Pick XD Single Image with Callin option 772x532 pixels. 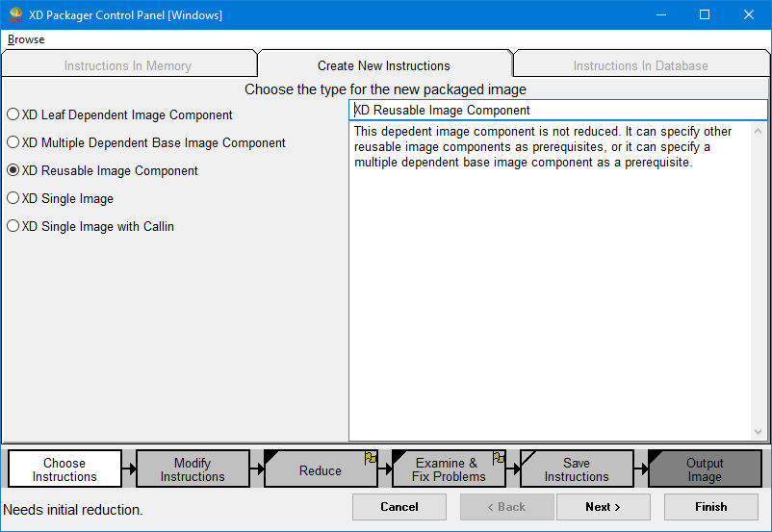pos(13,226)
